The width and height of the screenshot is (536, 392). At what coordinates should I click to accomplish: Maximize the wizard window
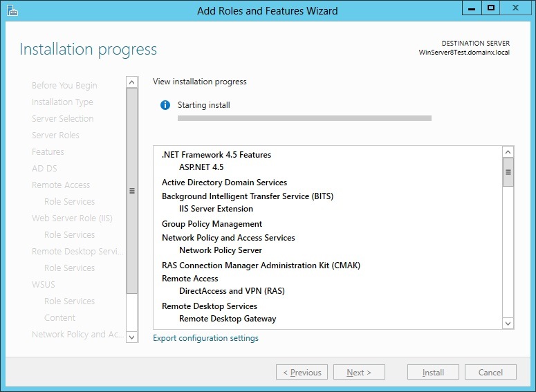coord(491,8)
